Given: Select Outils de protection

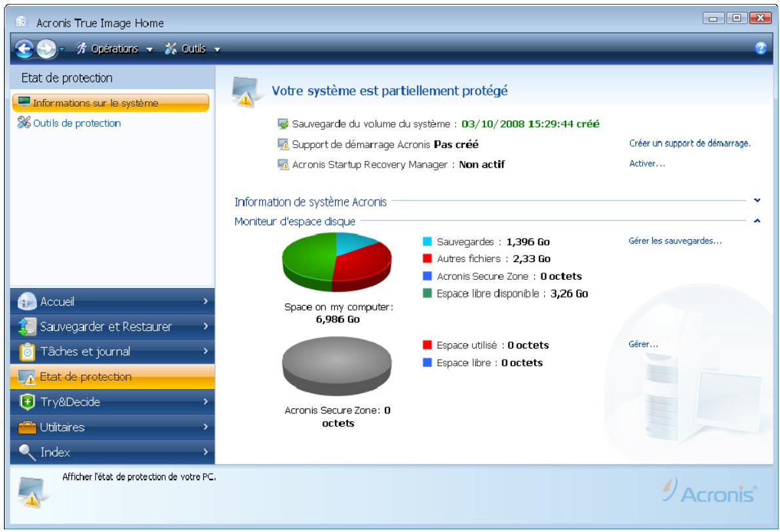Looking at the screenshot, I should click(77, 123).
